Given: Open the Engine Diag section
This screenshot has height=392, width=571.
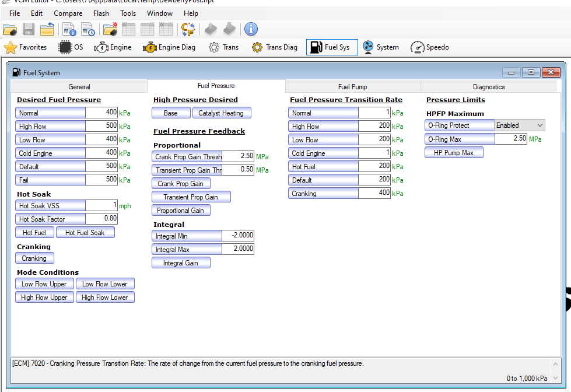Looking at the screenshot, I should coord(169,47).
